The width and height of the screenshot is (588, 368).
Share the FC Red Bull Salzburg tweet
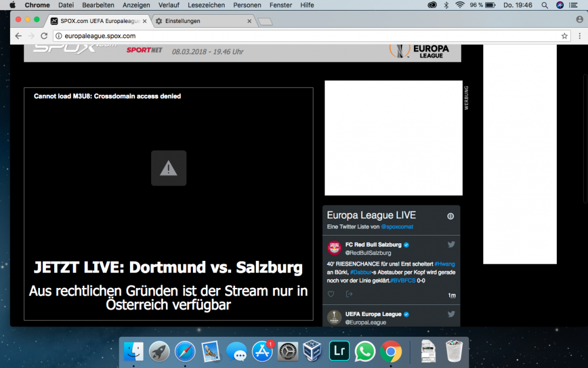click(349, 294)
